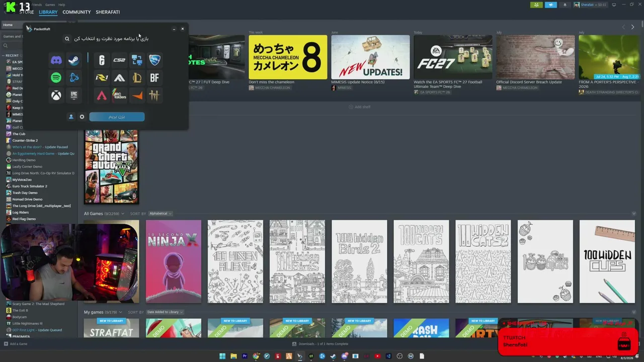Go to next What's New news items
The image size is (644, 362).
click(632, 27)
